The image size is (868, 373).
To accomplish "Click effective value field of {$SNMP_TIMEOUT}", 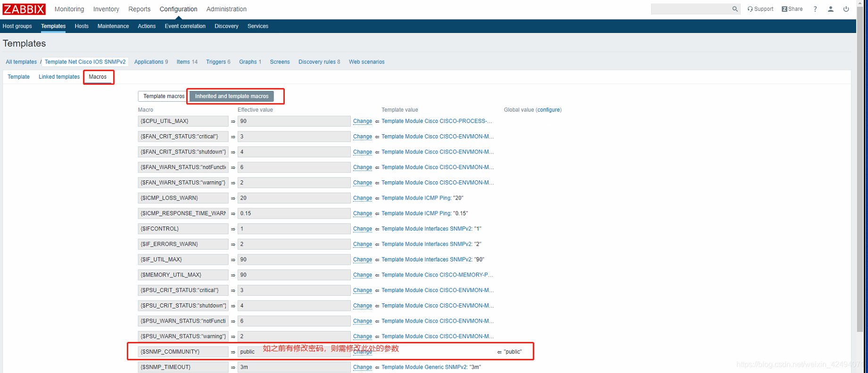I will [294, 367].
